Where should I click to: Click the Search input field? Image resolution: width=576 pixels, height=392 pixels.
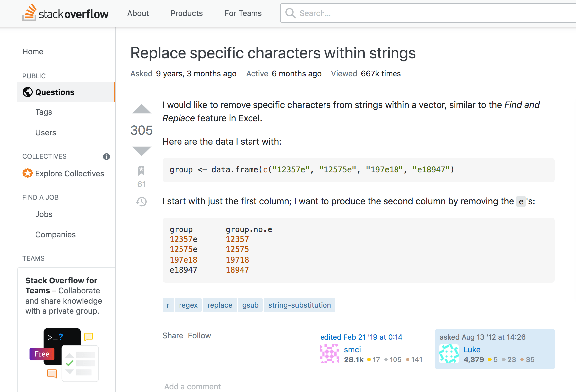click(398, 13)
